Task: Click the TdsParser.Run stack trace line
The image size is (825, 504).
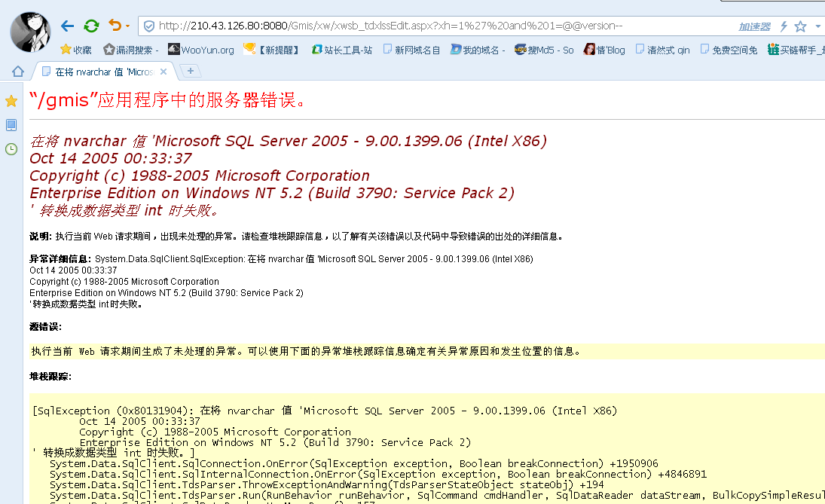Action: click(x=437, y=495)
